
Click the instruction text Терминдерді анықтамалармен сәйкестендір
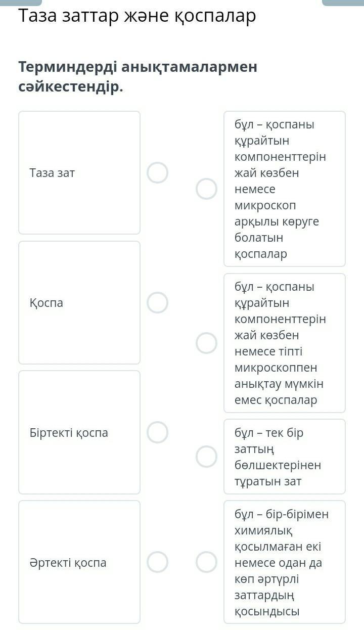click(x=138, y=76)
